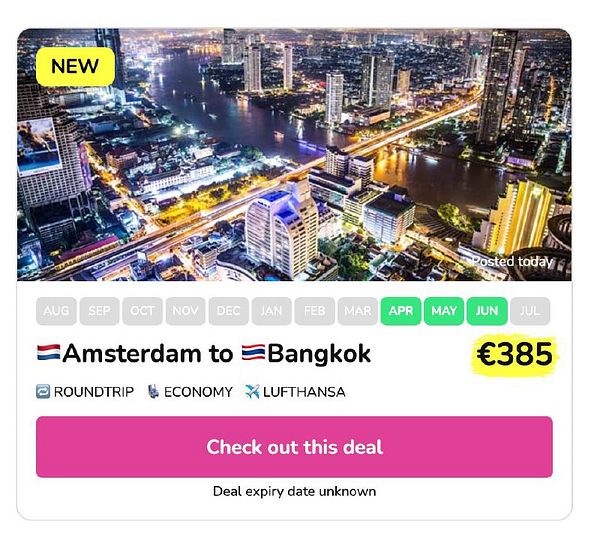Choose the AUG month chip
The height and width of the screenshot is (543, 600).
click(x=56, y=311)
